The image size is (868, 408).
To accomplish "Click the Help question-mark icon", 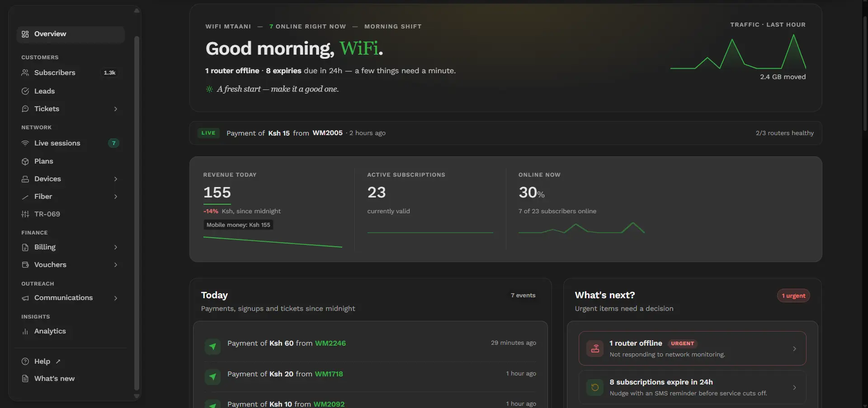I will tap(25, 361).
